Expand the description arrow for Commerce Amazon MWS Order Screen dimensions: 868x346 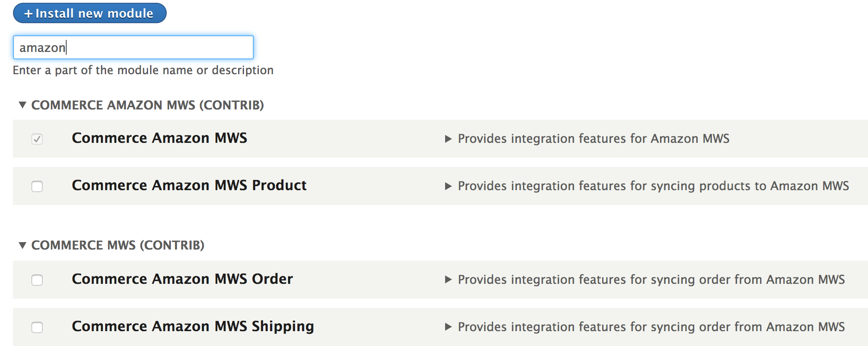[448, 280]
